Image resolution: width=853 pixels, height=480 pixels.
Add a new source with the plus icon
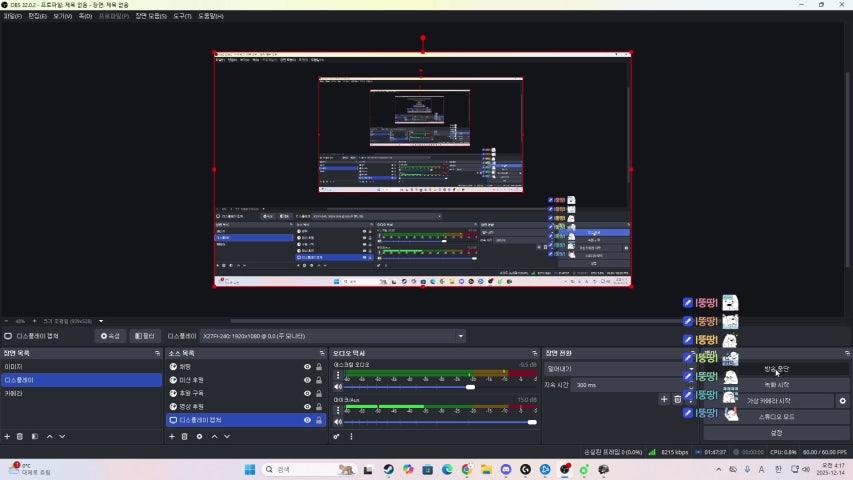click(x=171, y=436)
